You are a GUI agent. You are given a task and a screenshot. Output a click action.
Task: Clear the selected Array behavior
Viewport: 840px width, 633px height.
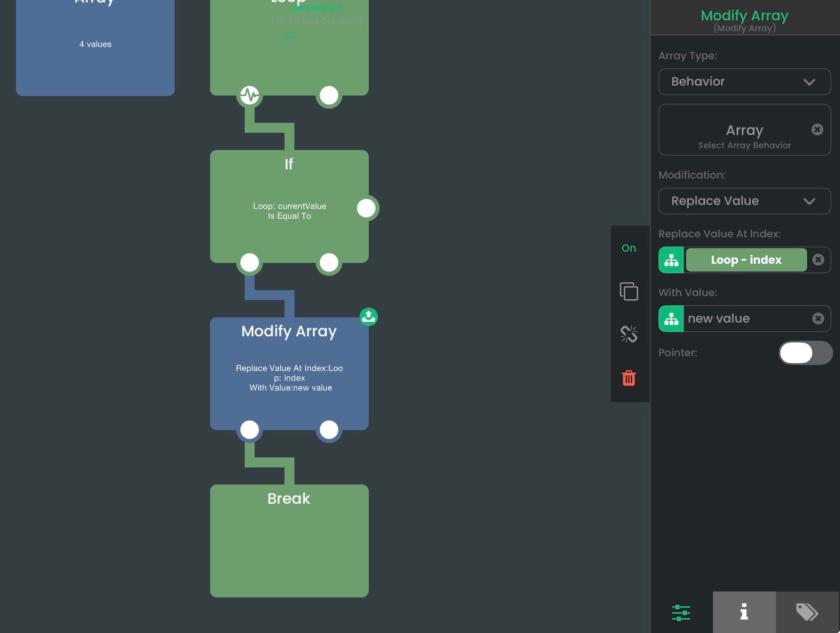[817, 130]
